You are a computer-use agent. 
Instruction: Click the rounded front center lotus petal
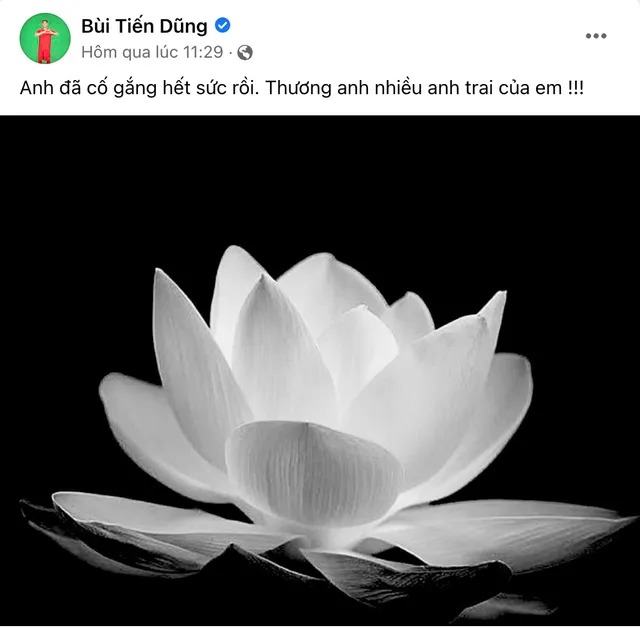314,473
